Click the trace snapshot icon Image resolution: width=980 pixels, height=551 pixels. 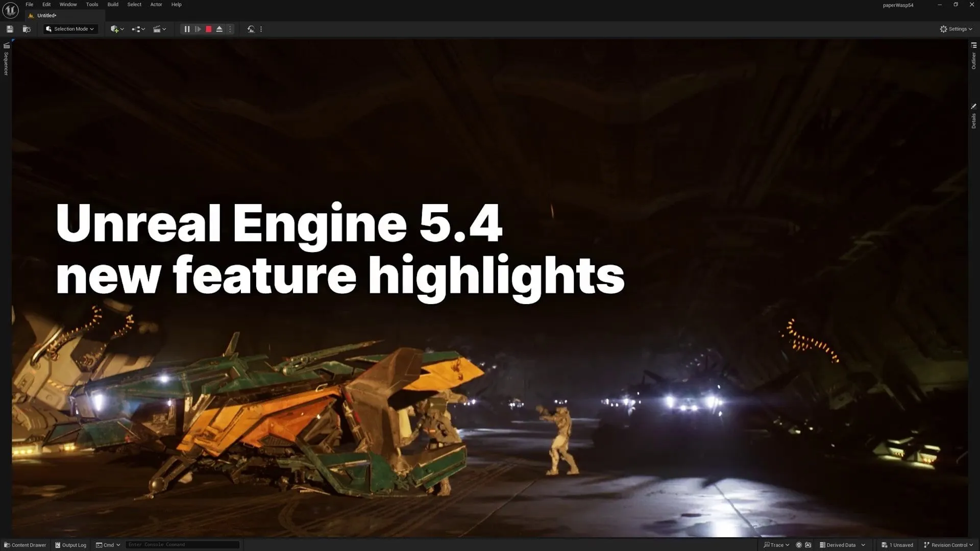coord(808,545)
